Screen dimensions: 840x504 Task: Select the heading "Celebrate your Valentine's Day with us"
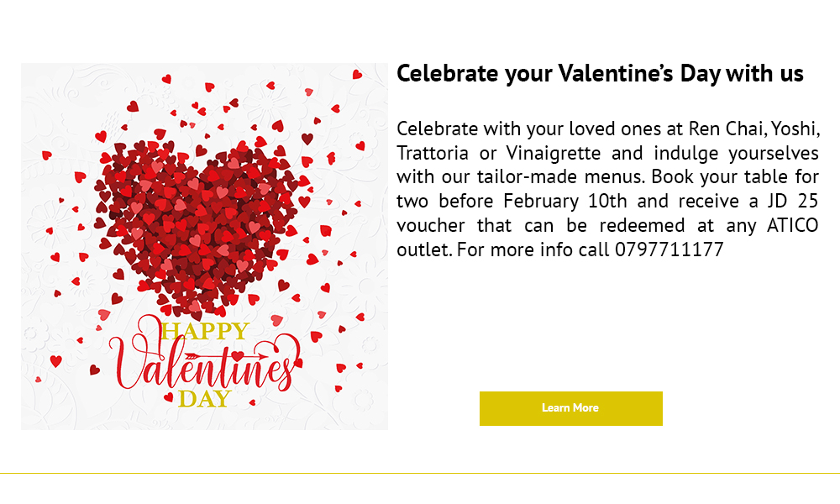[x=600, y=73]
